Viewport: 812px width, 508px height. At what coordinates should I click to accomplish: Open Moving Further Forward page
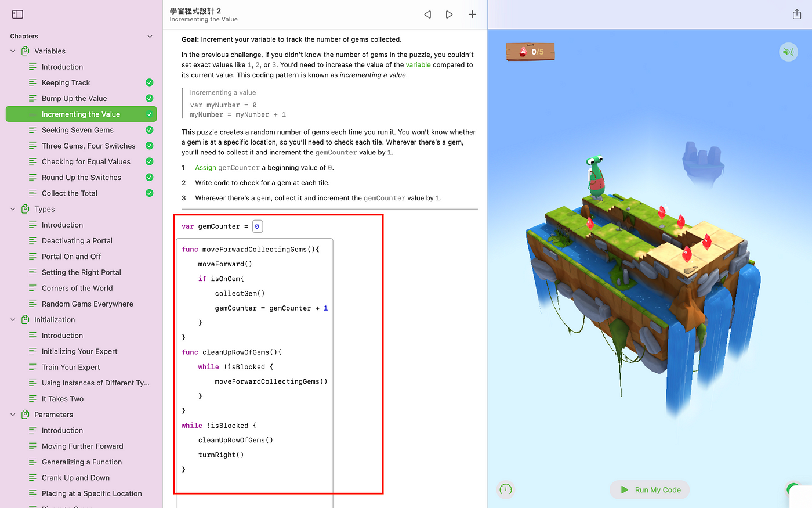coord(81,446)
